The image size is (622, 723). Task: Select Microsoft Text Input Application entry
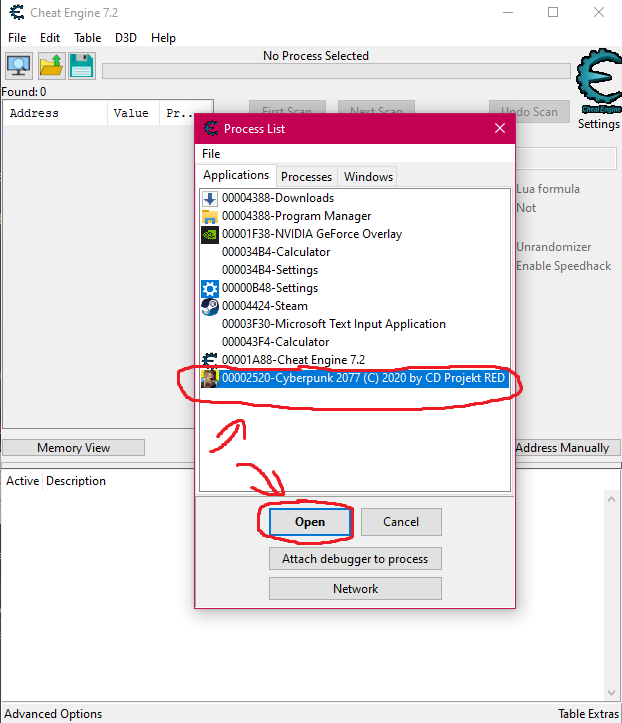pos(355,324)
